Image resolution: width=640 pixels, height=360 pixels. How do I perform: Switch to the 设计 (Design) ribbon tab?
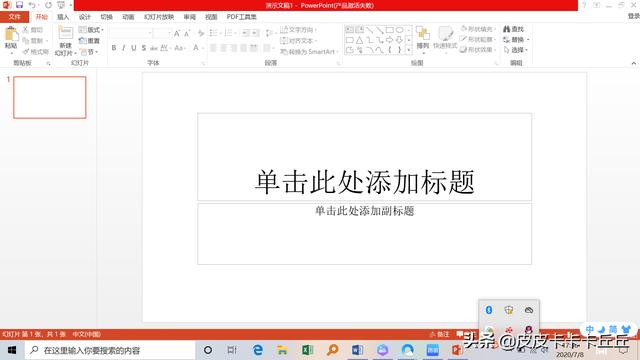84,17
